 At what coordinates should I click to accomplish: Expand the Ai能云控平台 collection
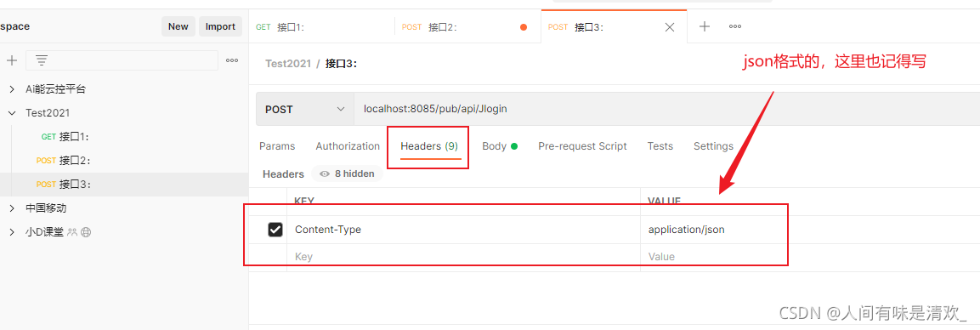11,89
